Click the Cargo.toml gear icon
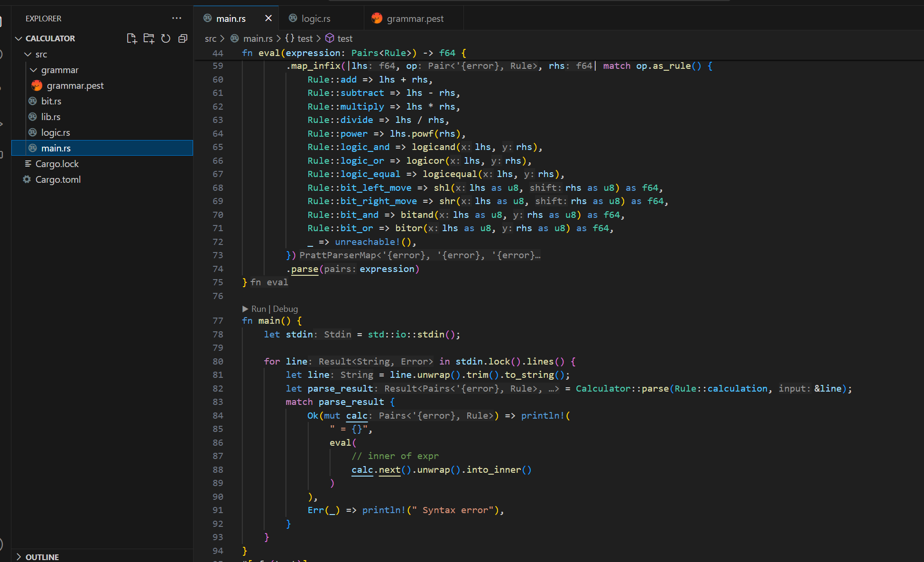The width and height of the screenshot is (924, 562). (27, 179)
